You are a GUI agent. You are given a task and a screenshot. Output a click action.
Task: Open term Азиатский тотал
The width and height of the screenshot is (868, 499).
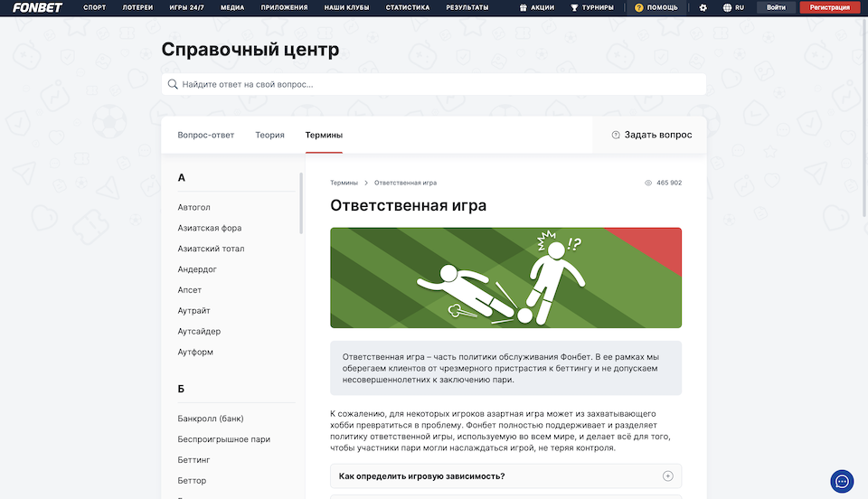211,249
